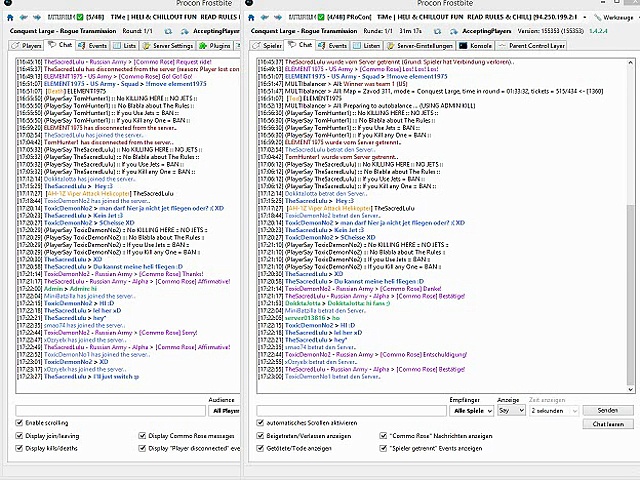This screenshot has height=480, width=640.
Task: Open the Empfänger 'Alle Spieler' dropdown
Action: 472,410
